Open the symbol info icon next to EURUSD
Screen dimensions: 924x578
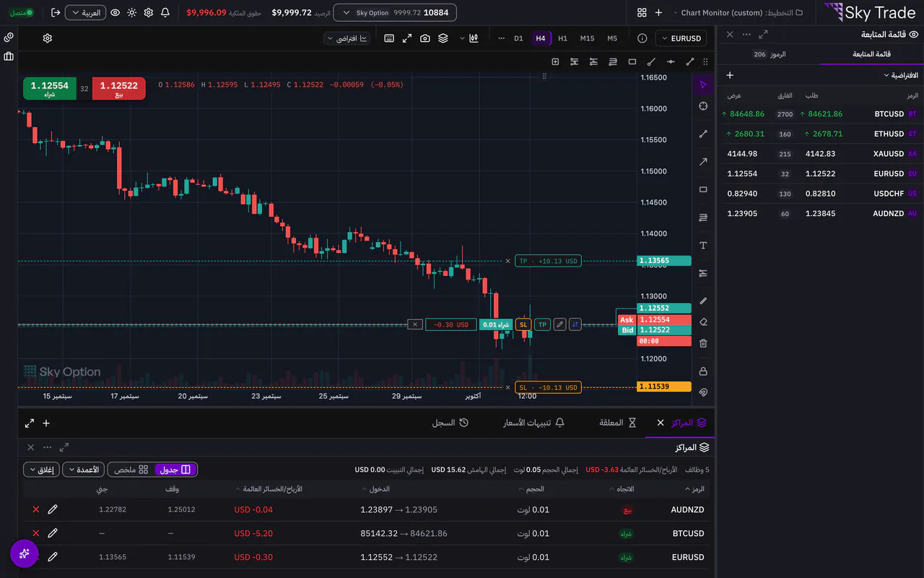click(x=642, y=38)
